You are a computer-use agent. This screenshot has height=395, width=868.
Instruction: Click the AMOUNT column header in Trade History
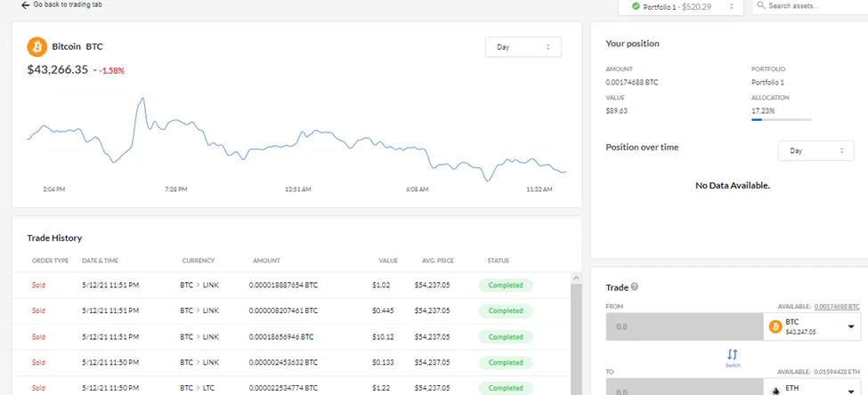(266, 261)
